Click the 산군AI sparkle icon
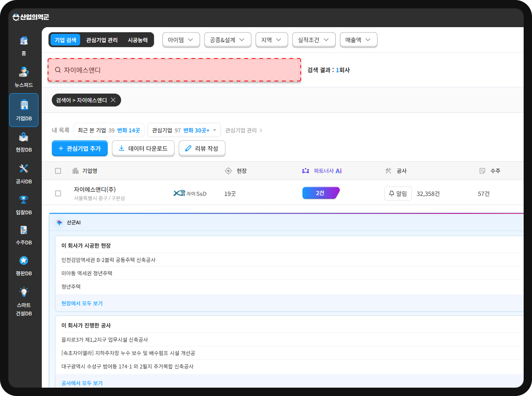 coord(59,223)
